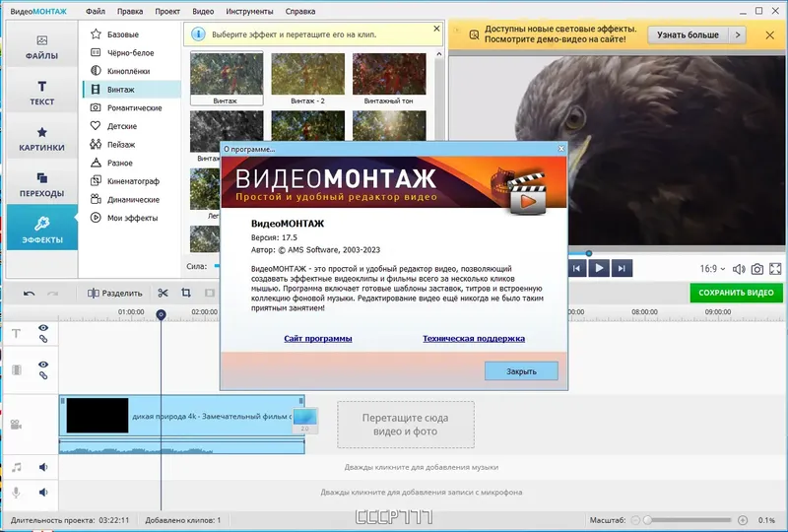Viewport: 788px width, 532px height.
Task: Choose the Базовые effects category
Action: 131,34
